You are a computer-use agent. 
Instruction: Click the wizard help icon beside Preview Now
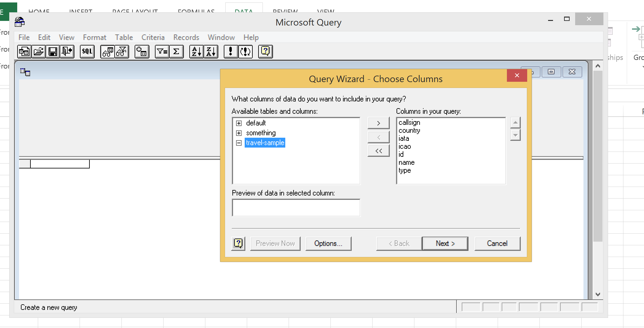[x=238, y=243]
